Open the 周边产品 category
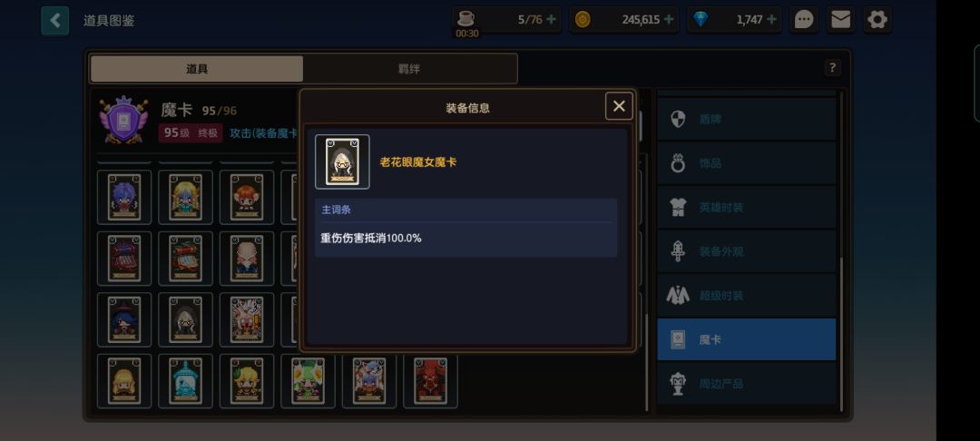Image resolution: width=980 pixels, height=441 pixels. pos(746,384)
